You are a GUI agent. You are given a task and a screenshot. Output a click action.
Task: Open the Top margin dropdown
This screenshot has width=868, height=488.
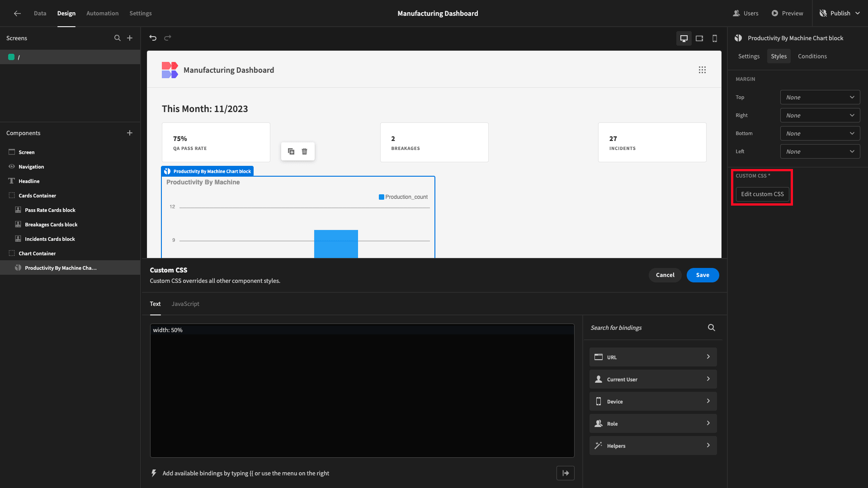pyautogui.click(x=820, y=97)
